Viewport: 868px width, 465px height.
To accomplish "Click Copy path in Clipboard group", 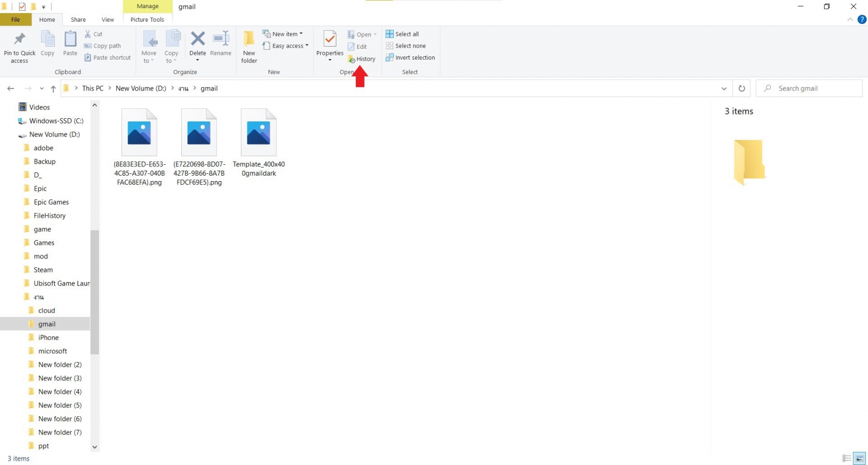I will 103,46.
